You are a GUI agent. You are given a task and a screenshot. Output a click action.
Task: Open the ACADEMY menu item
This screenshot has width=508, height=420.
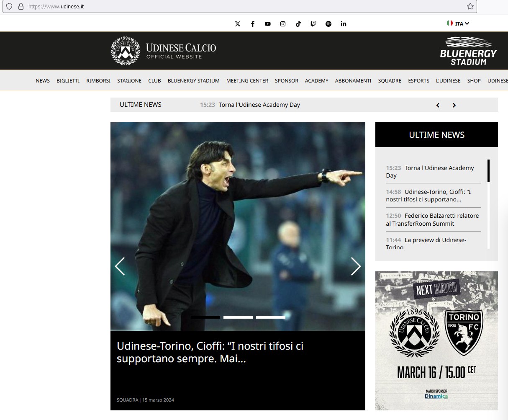click(x=317, y=81)
